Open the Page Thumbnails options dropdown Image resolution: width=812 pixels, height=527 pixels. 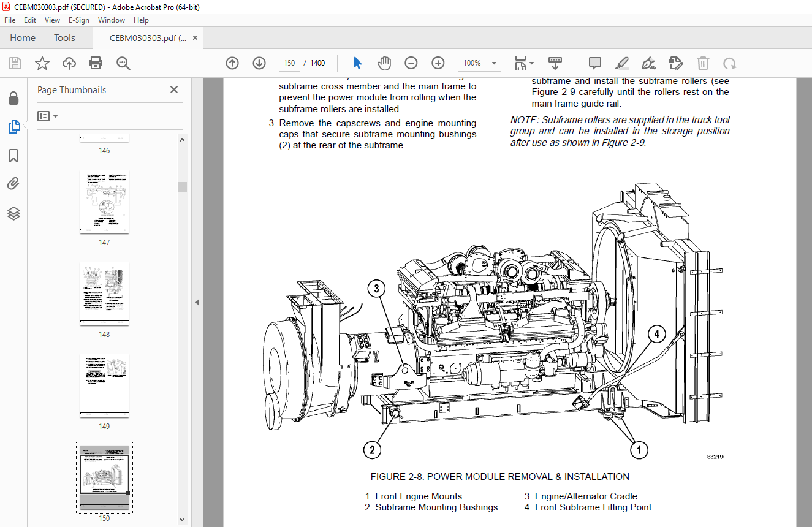point(48,116)
